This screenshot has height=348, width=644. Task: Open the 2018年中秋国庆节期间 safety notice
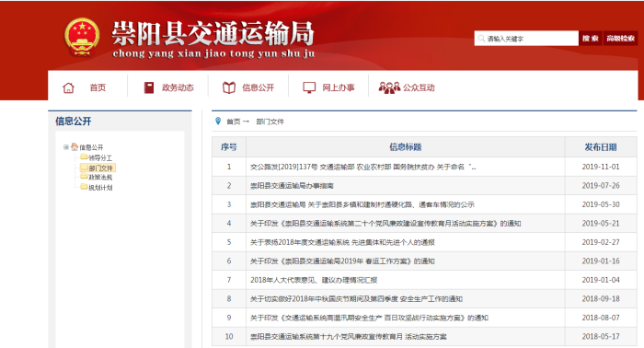356,299
